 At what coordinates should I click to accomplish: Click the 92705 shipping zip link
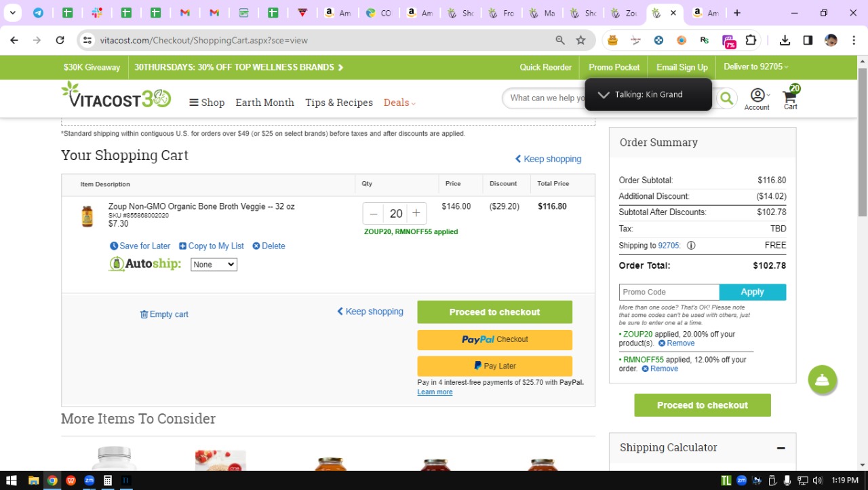(x=669, y=246)
